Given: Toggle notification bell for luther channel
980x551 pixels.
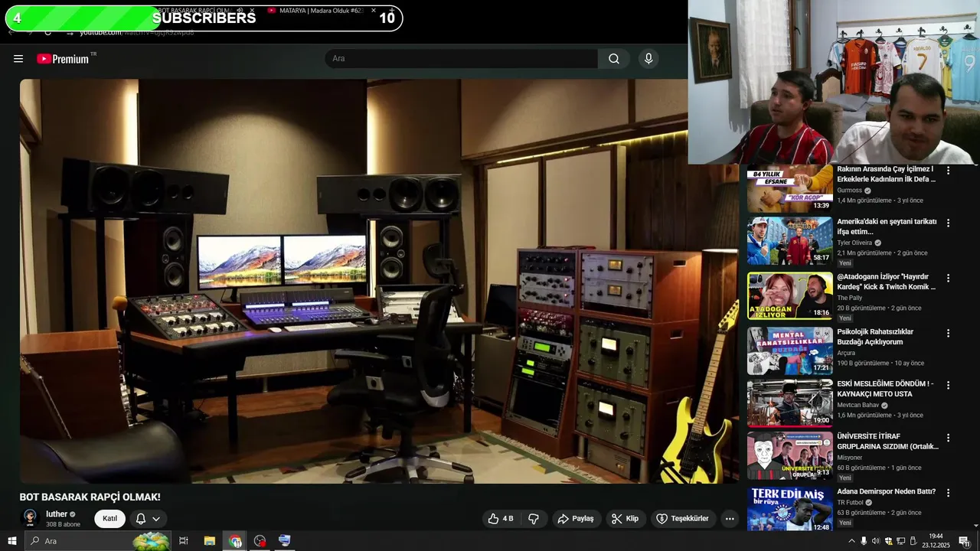Looking at the screenshot, I should coord(141,519).
